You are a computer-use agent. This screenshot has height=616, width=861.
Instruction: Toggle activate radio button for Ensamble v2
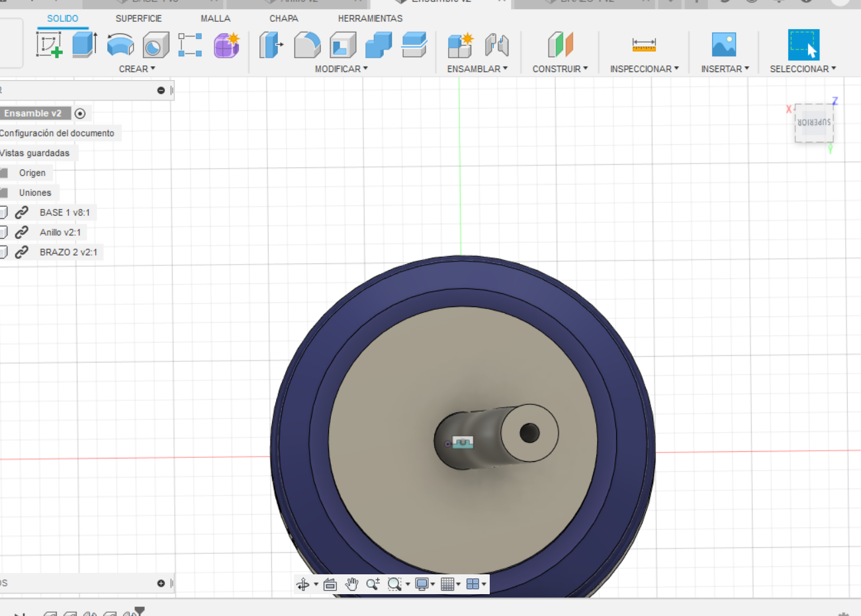click(x=80, y=114)
